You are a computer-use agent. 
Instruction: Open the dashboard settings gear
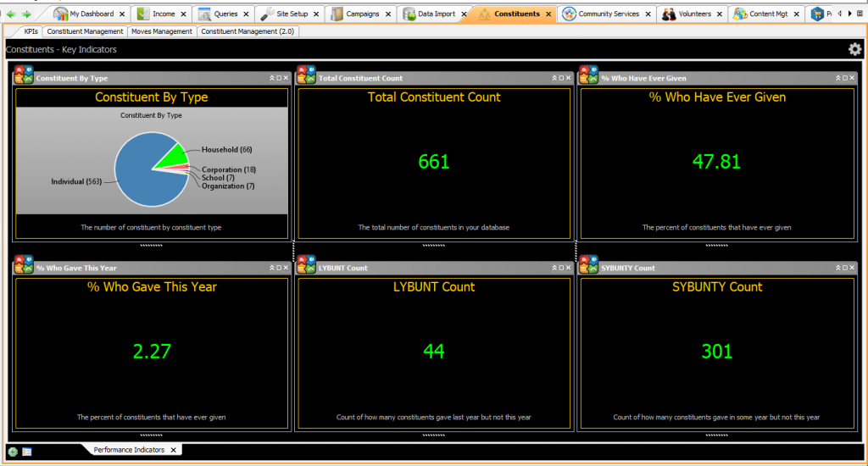854,49
